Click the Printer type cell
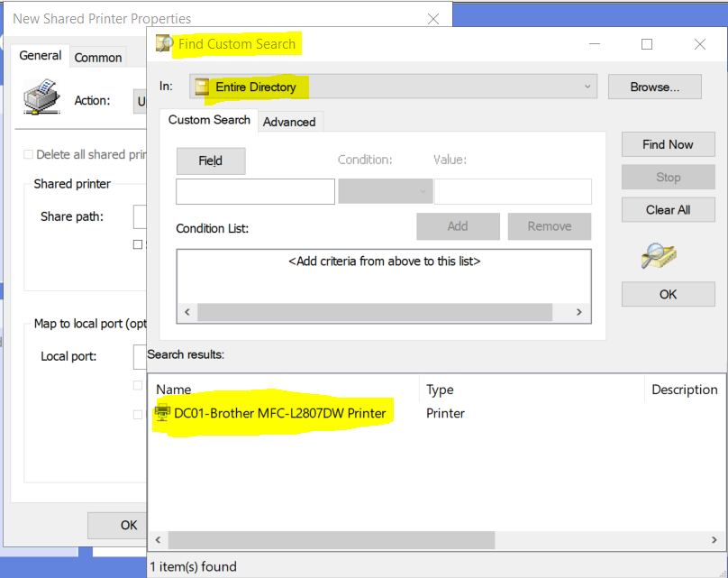Viewport: 728px width, 578px height. coord(445,413)
